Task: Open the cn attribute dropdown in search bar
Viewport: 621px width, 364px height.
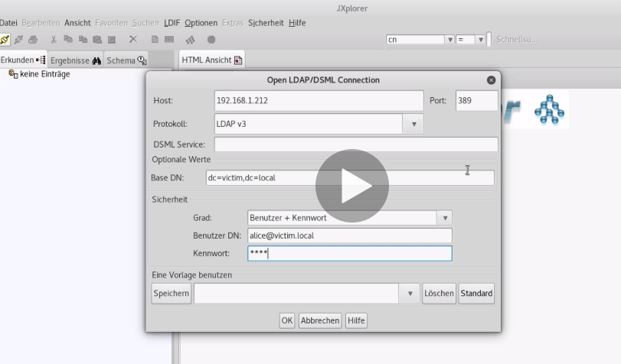Action: pyautogui.click(x=449, y=39)
